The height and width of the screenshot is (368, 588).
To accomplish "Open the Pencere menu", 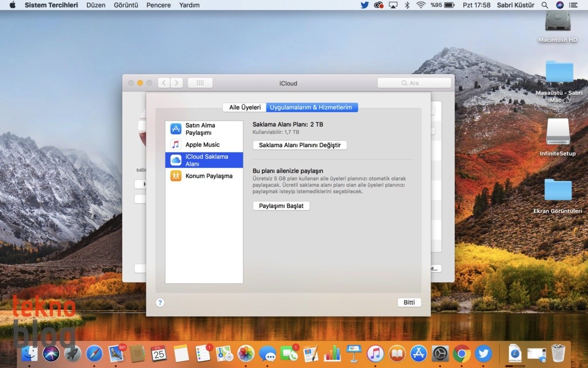I will (158, 5).
